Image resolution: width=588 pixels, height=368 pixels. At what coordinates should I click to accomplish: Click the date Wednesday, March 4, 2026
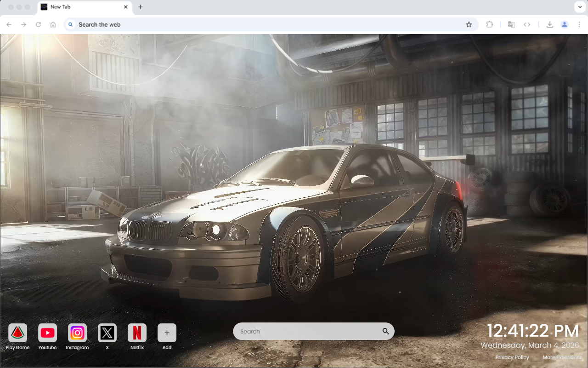(x=530, y=345)
